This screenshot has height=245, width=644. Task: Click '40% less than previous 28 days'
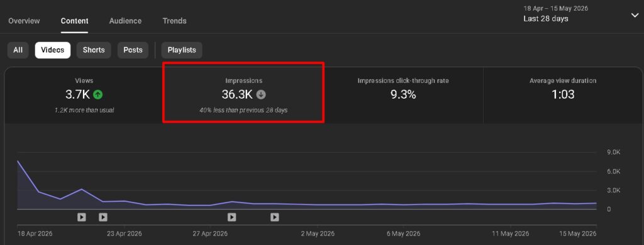click(x=243, y=111)
